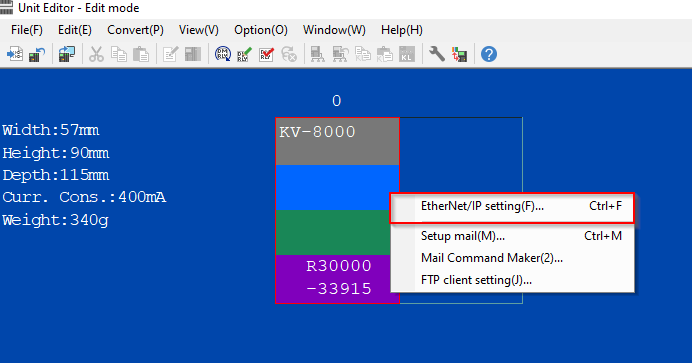Click the PLC transfer with monitor icon
The height and width of the screenshot is (363, 692).
[67, 55]
